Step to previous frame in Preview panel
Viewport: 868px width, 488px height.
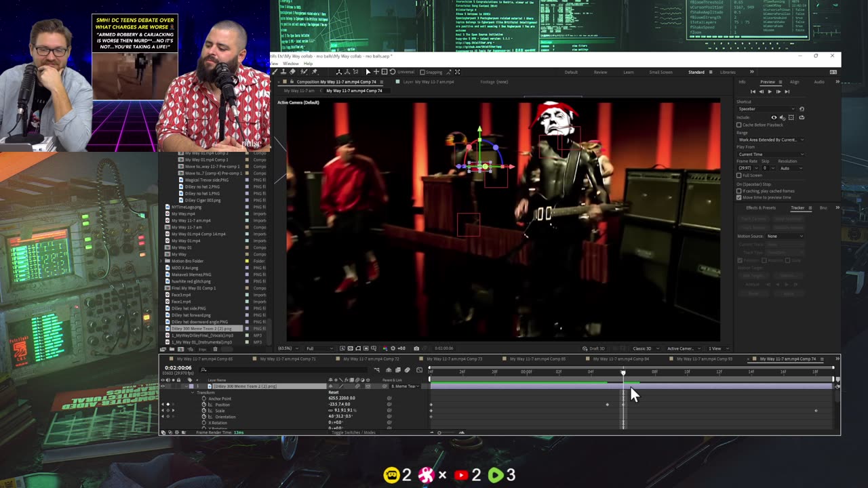[762, 91]
